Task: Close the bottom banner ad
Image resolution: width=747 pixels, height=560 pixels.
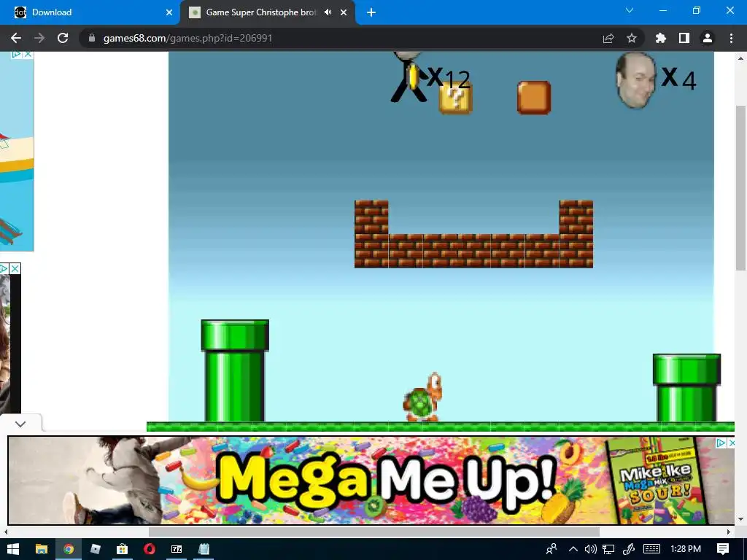Action: pyautogui.click(x=731, y=443)
